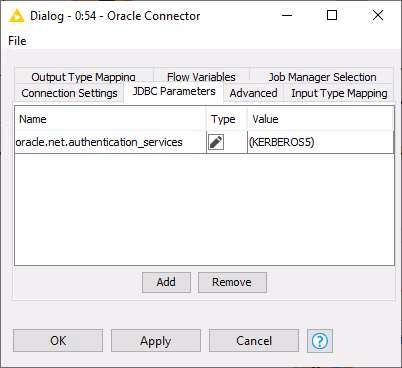402x368 pixels.
Task: Switch to the Output Type Mapping tab
Action: point(83,77)
